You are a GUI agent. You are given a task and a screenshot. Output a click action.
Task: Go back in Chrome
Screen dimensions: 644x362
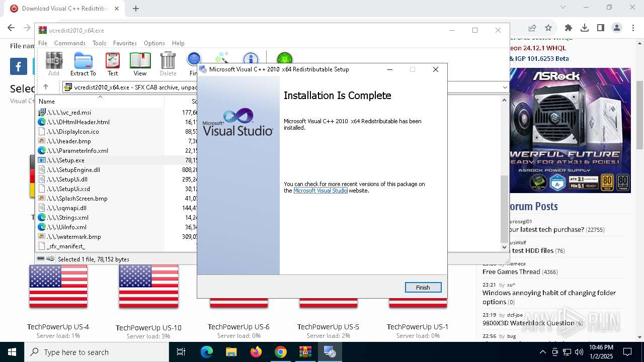11,28
